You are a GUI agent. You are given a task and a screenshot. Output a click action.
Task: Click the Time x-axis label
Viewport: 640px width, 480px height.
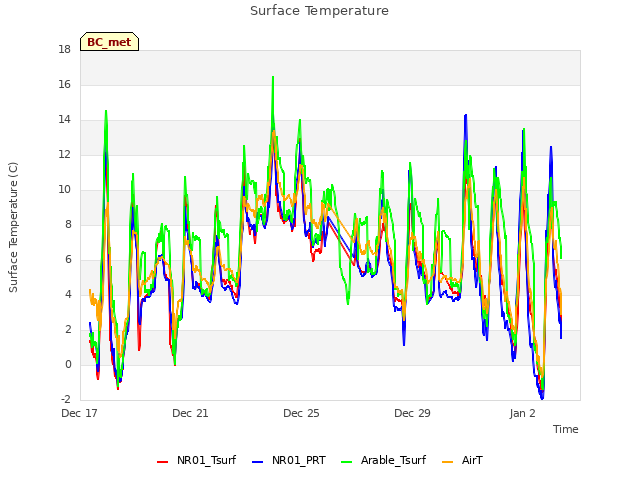pyautogui.click(x=566, y=429)
